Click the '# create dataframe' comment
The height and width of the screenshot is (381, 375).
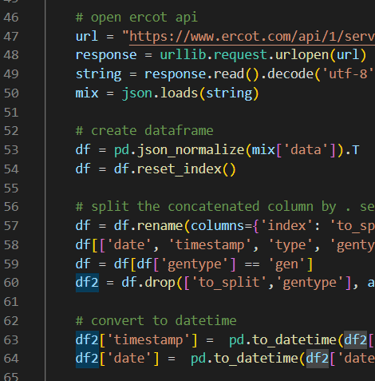[x=144, y=131]
